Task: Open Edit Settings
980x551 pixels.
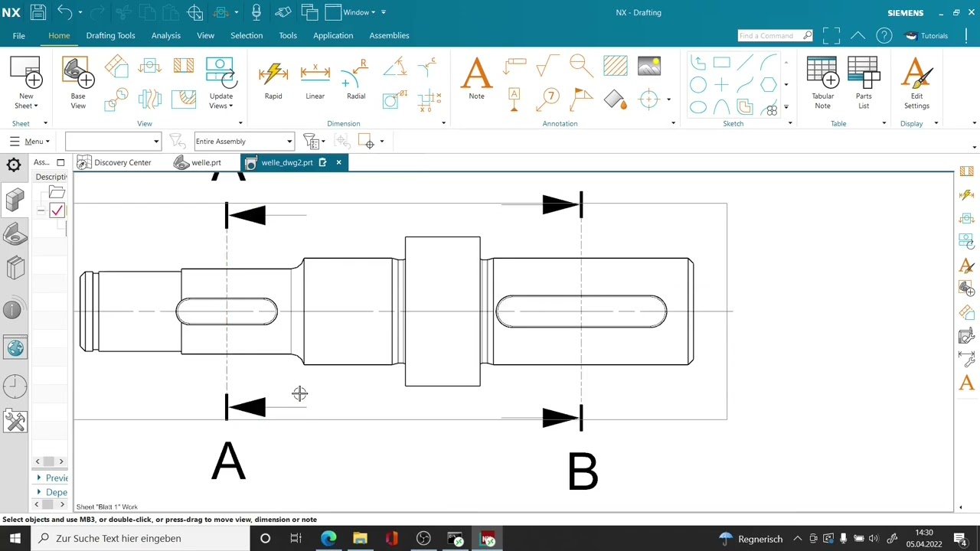Action: pyautogui.click(x=916, y=83)
